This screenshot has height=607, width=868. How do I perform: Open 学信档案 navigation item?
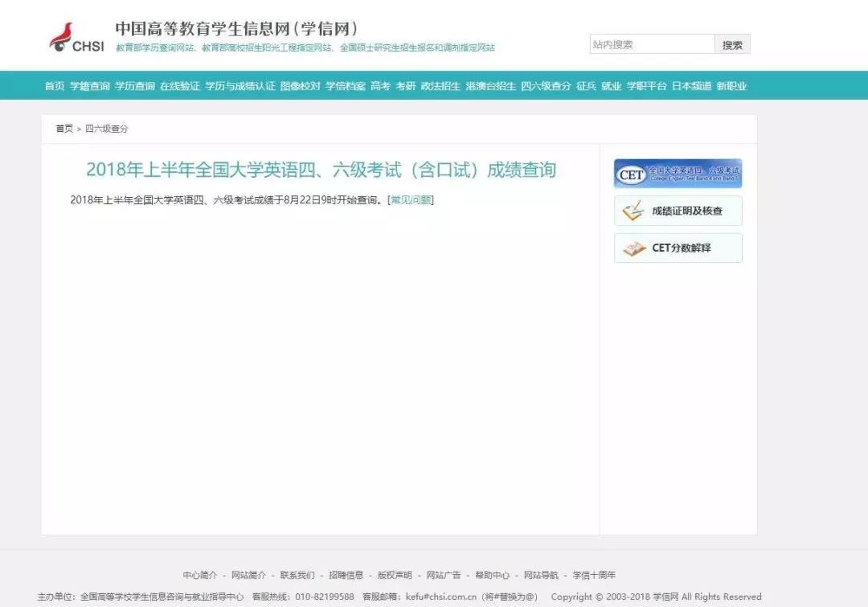coord(346,86)
